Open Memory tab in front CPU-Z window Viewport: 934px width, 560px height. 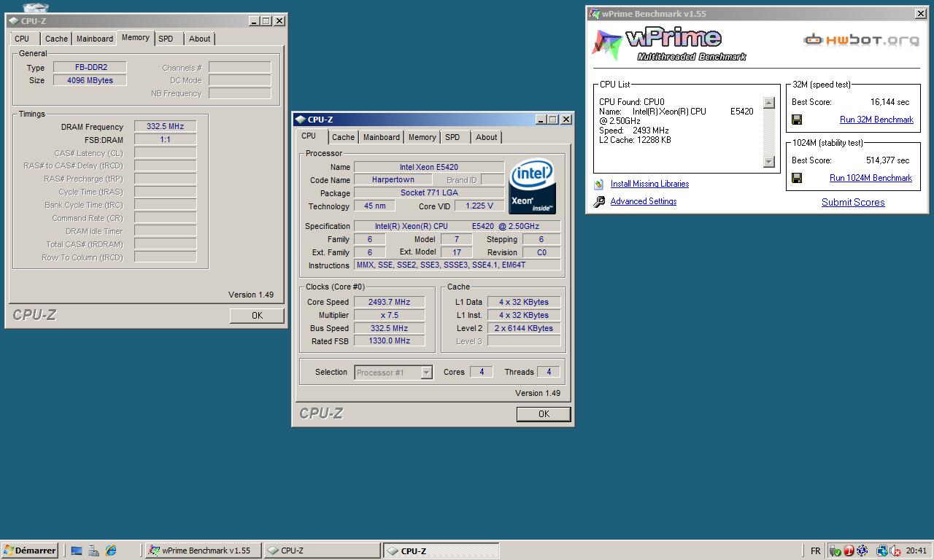(422, 137)
